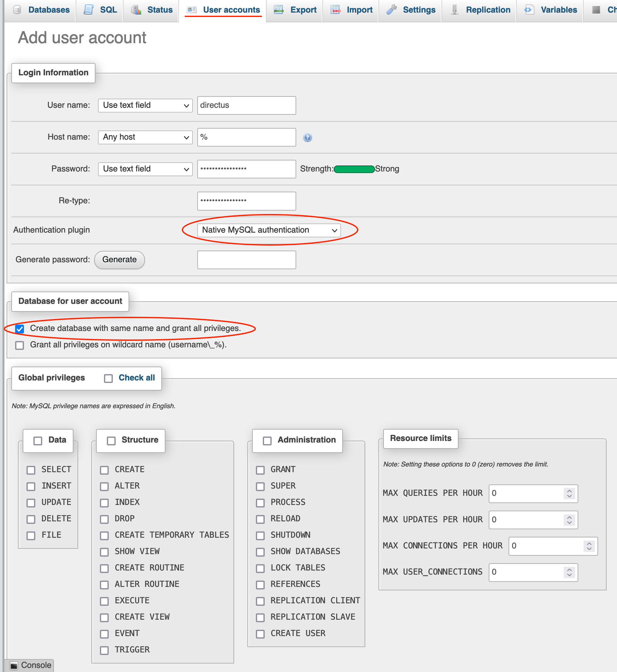Viewport: 617px width, 672px height.
Task: Click the Import tab icon
Action: tap(335, 10)
